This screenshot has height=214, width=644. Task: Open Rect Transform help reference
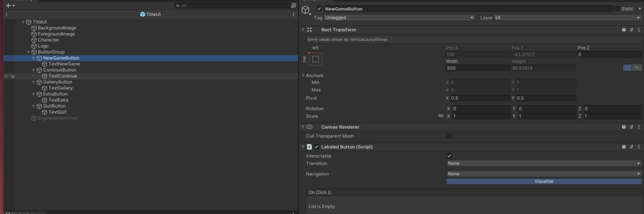pos(624,30)
